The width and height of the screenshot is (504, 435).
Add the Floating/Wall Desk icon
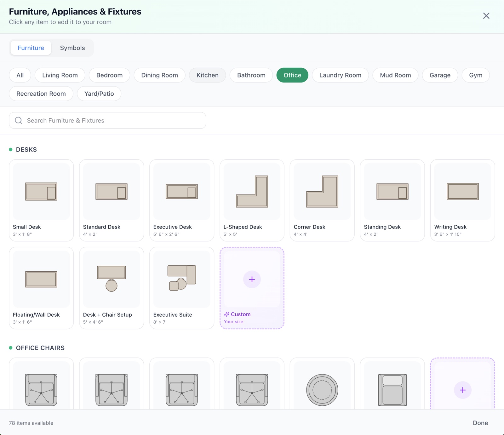click(41, 279)
